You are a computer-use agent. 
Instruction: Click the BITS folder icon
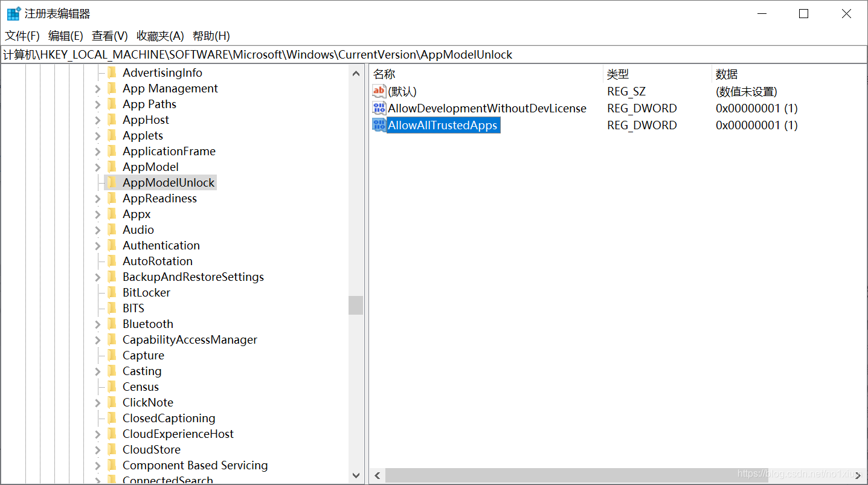tap(112, 308)
